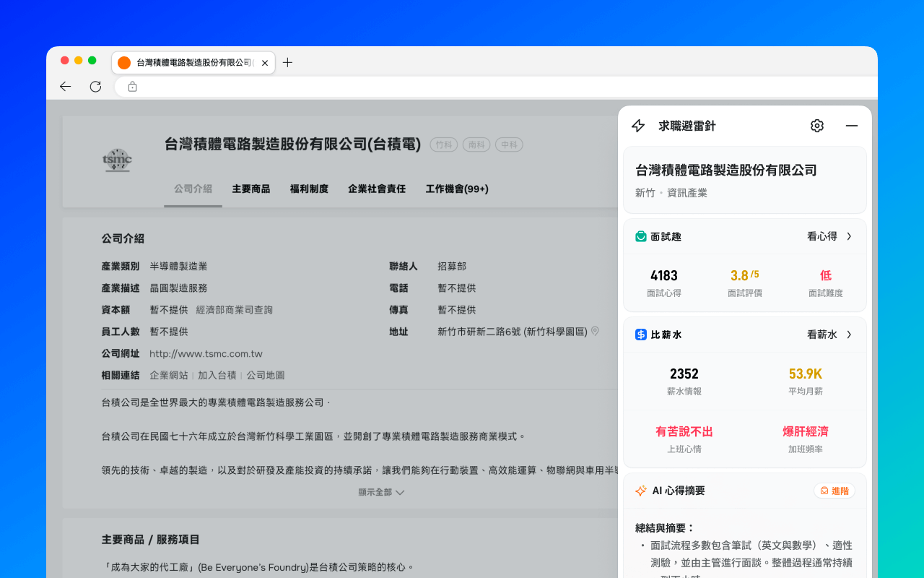Click the lightning bolt beside 求職避雷針
This screenshot has height=578, width=924.
coord(637,125)
